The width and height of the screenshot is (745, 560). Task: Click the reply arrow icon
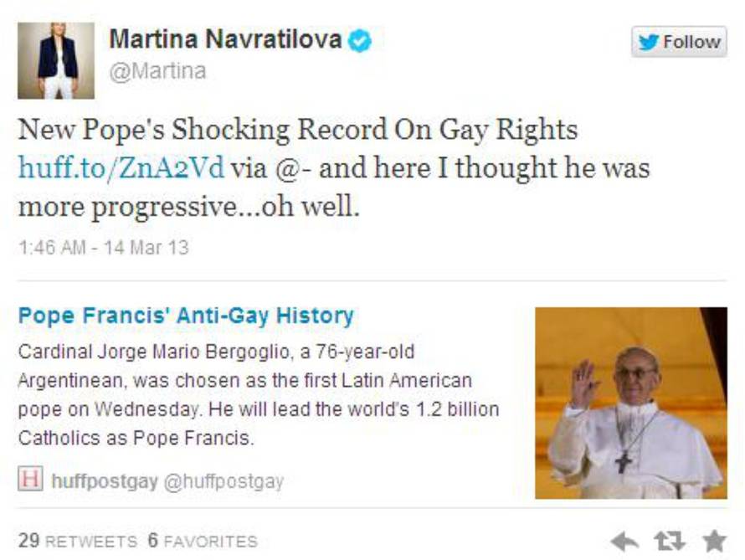coord(624,541)
